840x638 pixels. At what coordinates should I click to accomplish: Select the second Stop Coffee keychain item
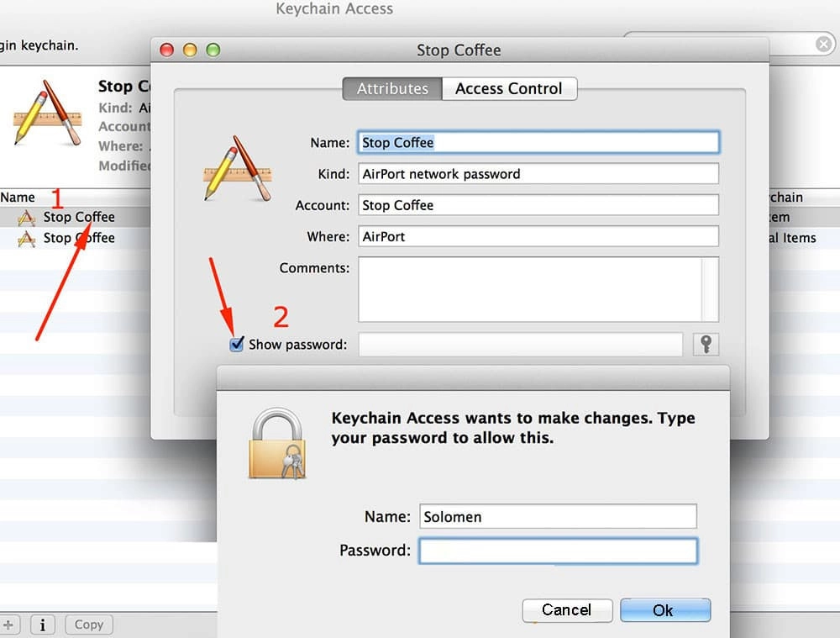[78, 238]
